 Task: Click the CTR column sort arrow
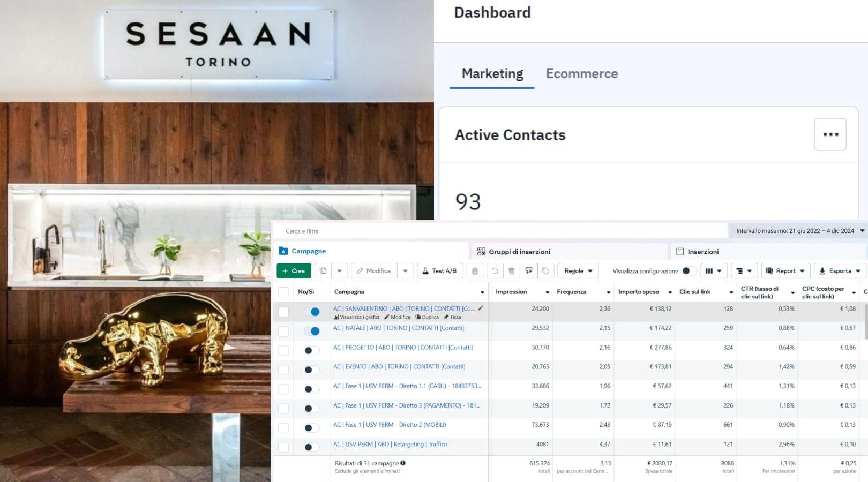pyautogui.click(x=792, y=292)
